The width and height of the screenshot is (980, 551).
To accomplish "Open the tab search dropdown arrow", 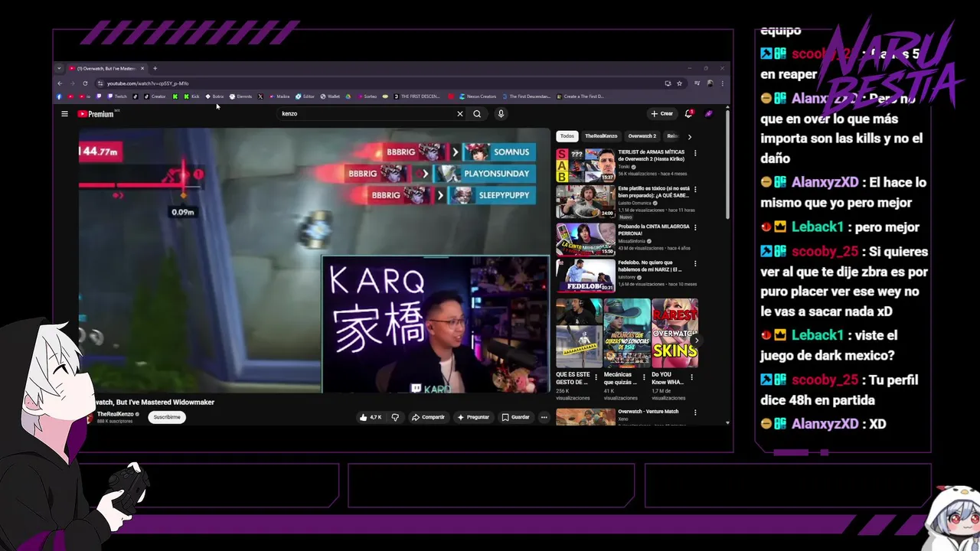I will click(60, 68).
